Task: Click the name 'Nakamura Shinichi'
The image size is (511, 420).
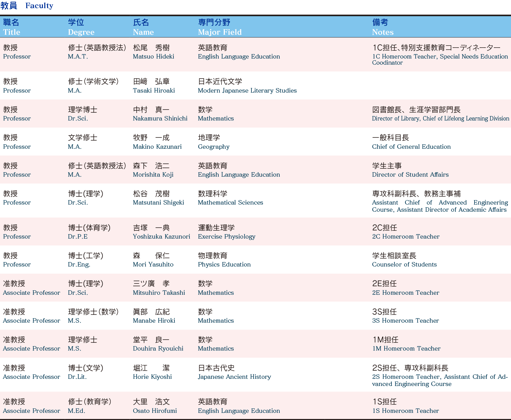Action: tap(160, 118)
